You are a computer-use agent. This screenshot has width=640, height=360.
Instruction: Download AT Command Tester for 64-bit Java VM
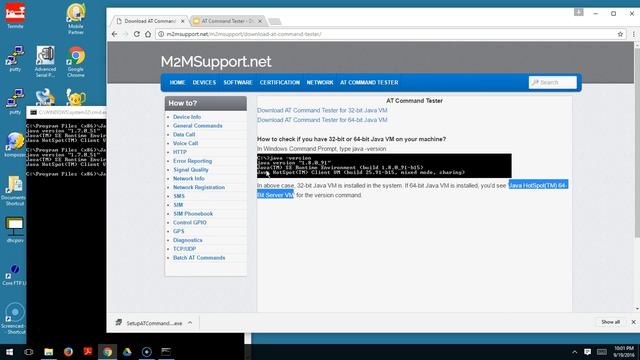(x=322, y=120)
